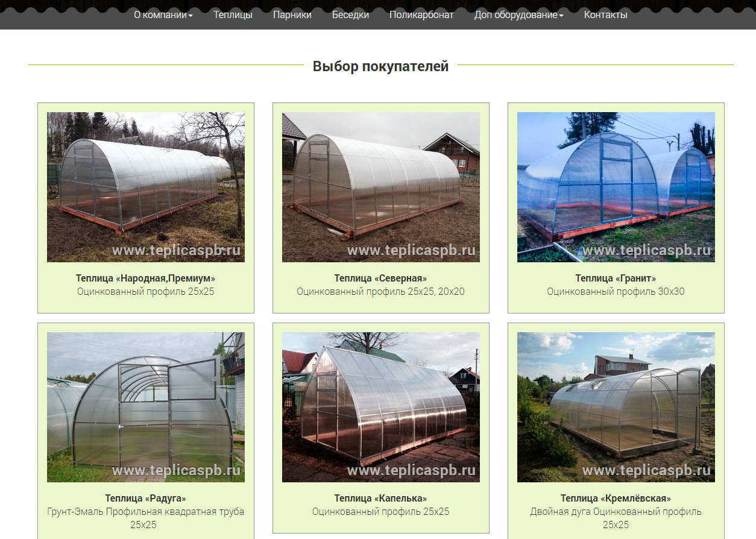Image resolution: width=756 pixels, height=539 pixels.
Task: Click the «Выбор покупателей» heading
Action: pos(381,66)
